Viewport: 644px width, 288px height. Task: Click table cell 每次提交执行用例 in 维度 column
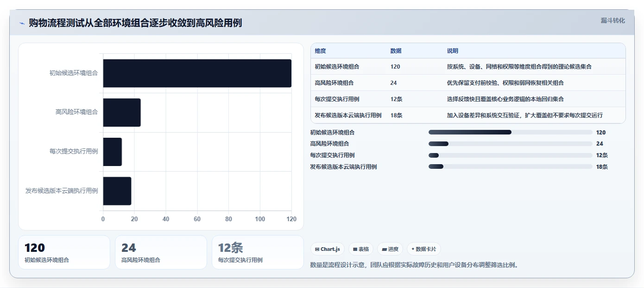point(337,99)
